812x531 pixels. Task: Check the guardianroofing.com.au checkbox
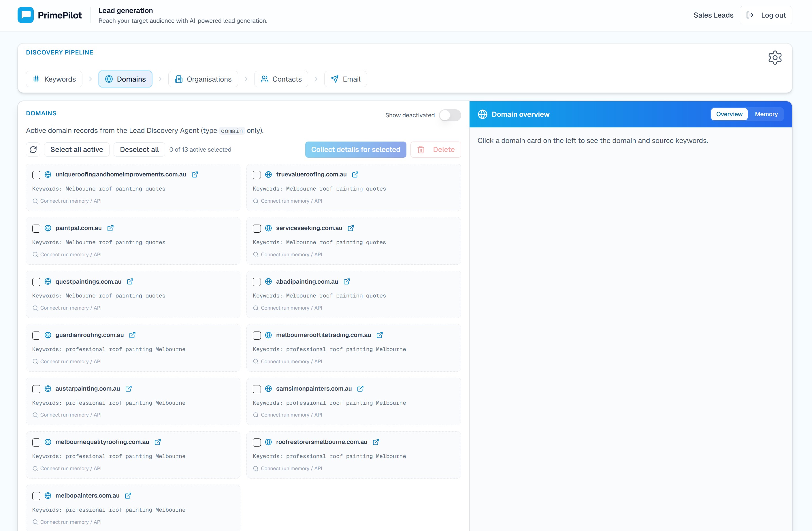click(36, 336)
